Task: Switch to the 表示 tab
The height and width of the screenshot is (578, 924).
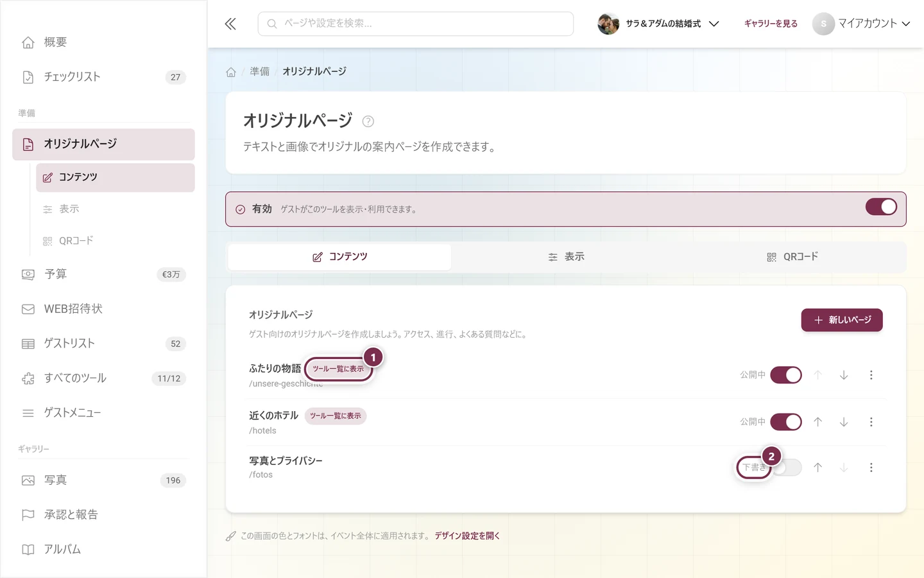Action: tap(566, 257)
